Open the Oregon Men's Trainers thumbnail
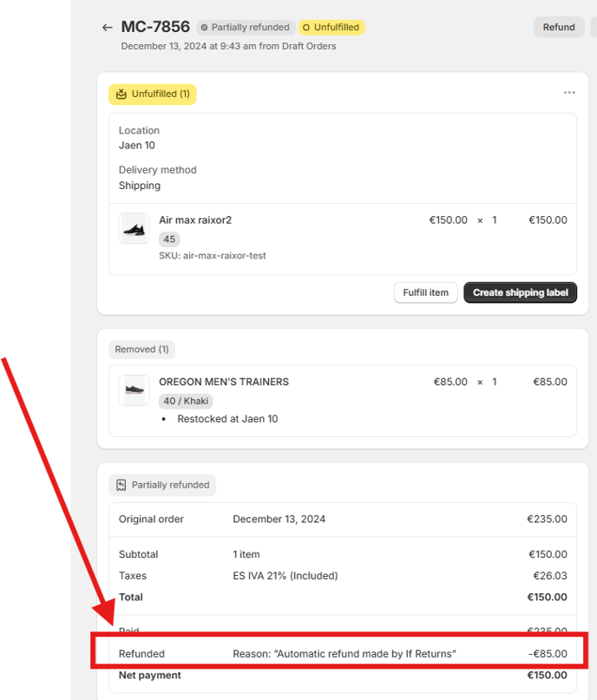 [x=134, y=390]
